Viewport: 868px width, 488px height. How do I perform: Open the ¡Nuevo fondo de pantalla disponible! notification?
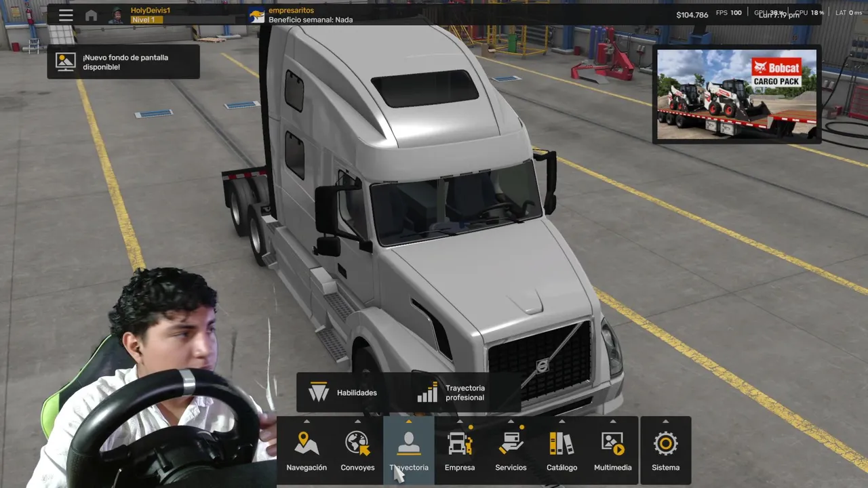click(x=123, y=62)
